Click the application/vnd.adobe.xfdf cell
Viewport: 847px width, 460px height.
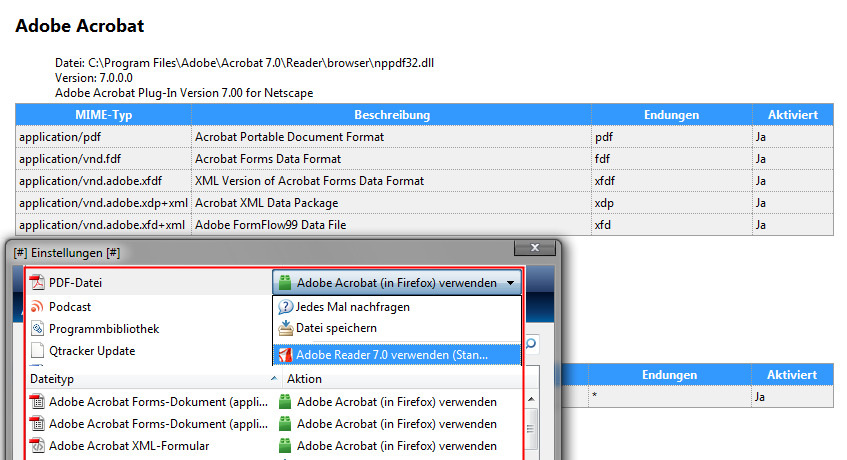(x=104, y=181)
